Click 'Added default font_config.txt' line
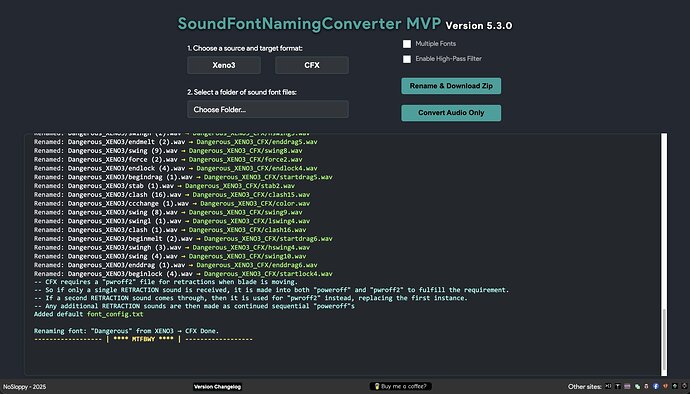The image size is (690, 394). coord(88,314)
